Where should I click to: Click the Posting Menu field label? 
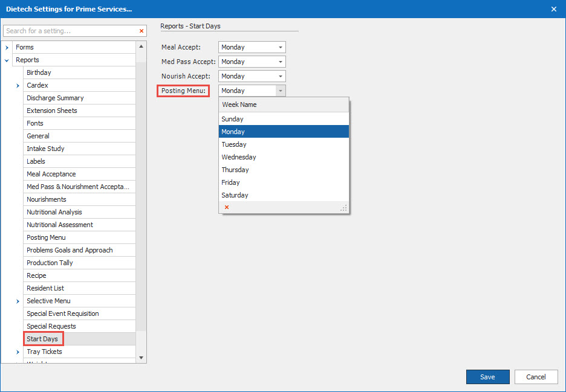click(x=183, y=91)
